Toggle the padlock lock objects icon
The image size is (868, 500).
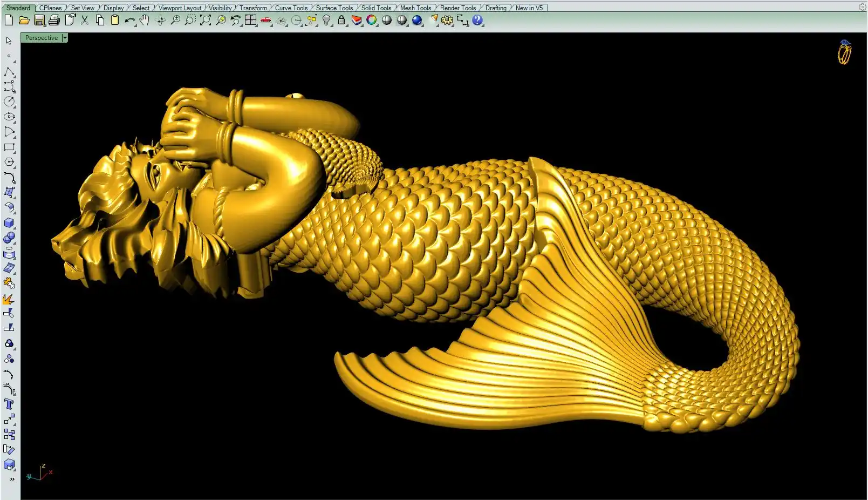click(x=341, y=21)
